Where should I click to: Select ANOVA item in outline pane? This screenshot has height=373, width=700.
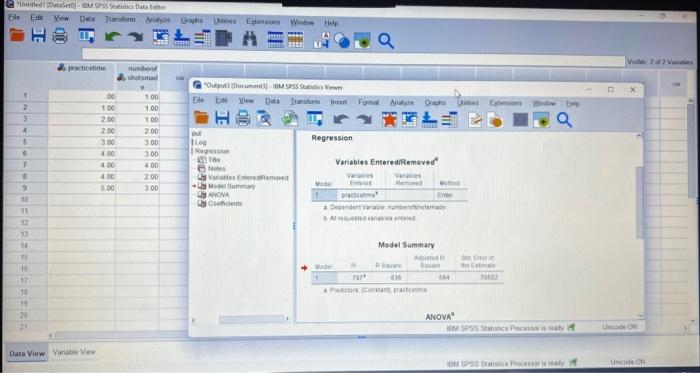click(x=218, y=195)
